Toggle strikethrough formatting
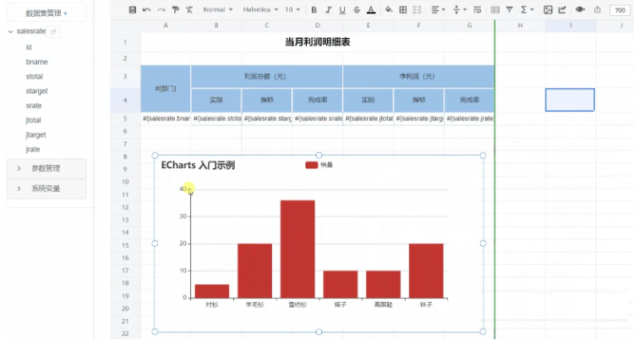Viewport: 644px width, 340px height. 357,10
